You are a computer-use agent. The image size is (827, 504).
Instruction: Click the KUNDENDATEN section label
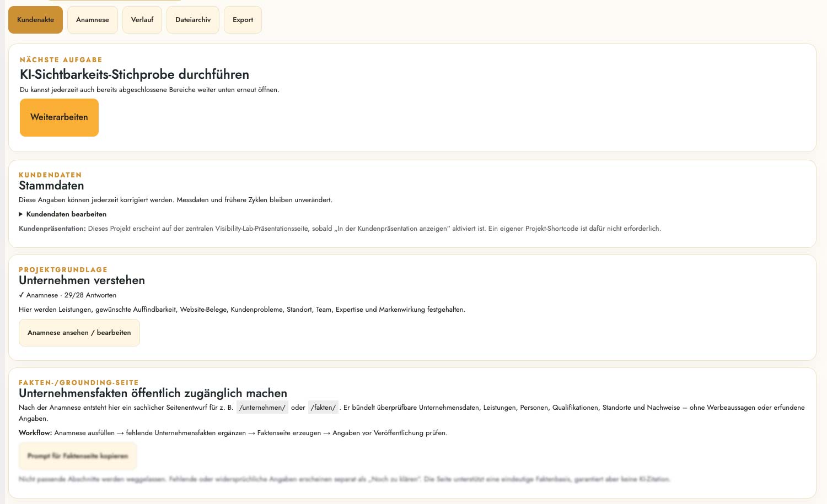click(50, 175)
